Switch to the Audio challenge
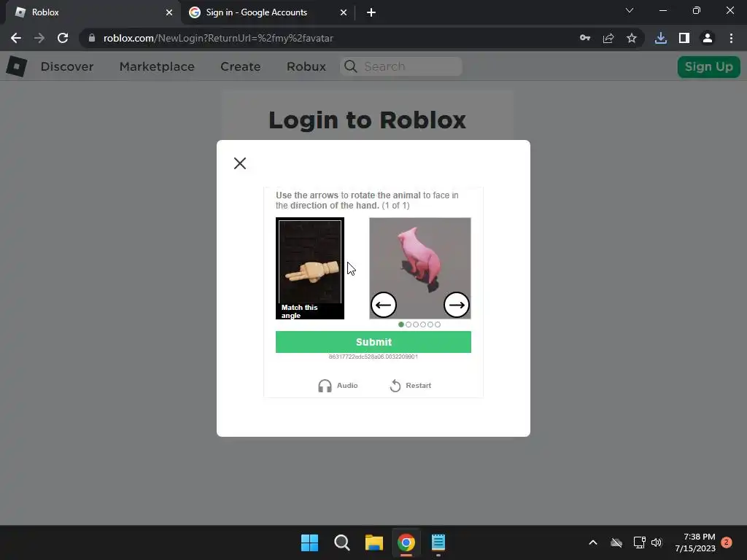Viewport: 747px width, 560px height. (x=338, y=385)
